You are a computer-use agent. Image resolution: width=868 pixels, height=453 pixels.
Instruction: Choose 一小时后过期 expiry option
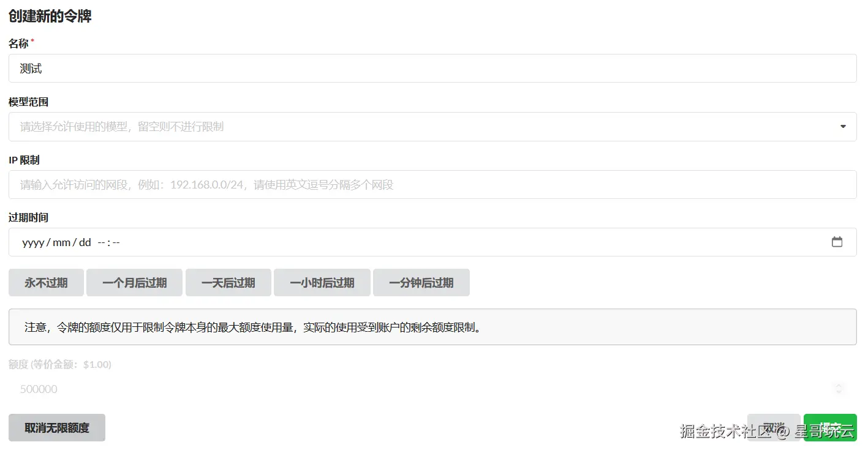[x=322, y=283]
